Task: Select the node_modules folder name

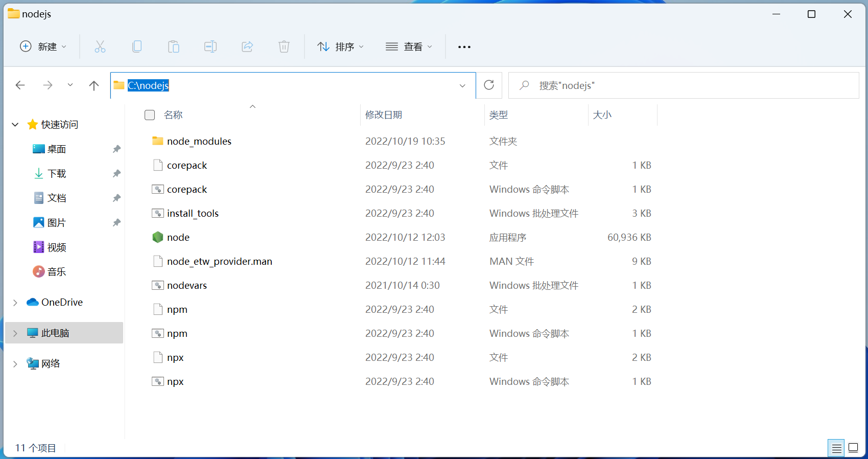Action: 199,141
